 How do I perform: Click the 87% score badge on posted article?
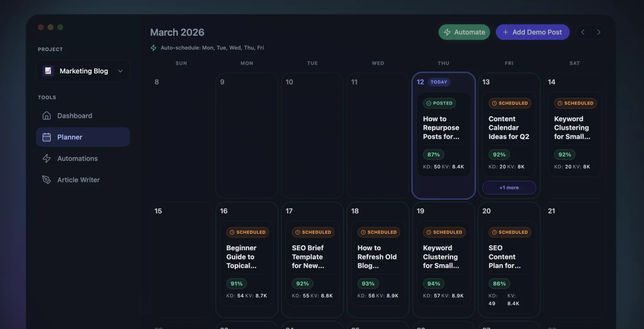[433, 154]
